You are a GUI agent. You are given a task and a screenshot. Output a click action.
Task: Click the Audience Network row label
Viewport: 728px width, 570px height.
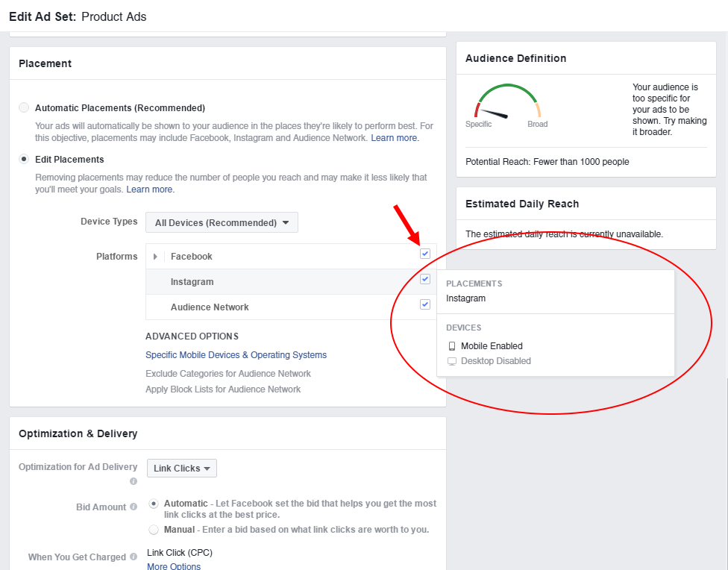click(x=210, y=307)
